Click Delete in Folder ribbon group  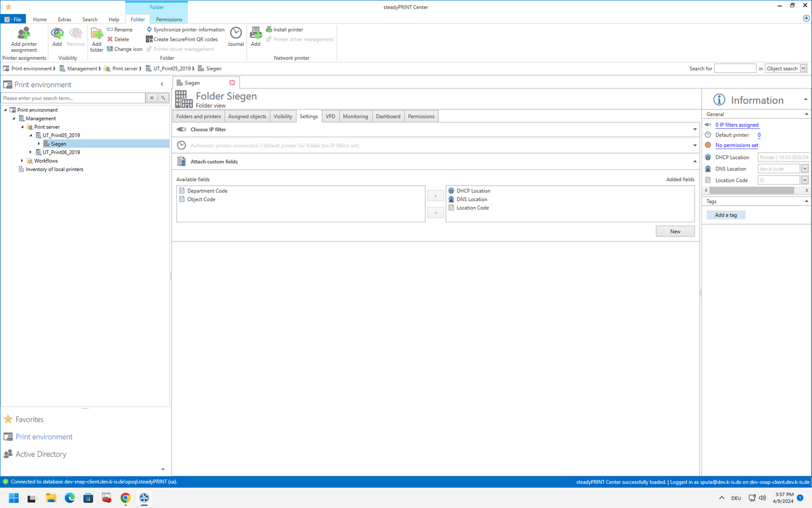pos(118,40)
